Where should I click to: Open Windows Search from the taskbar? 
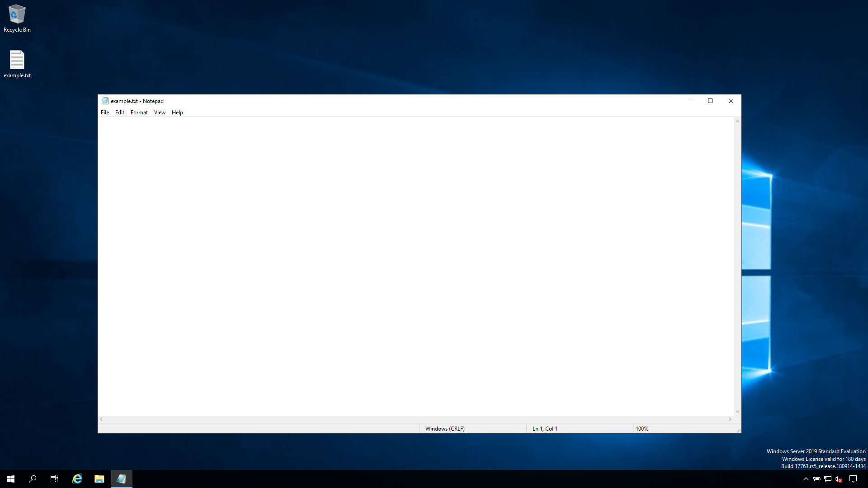click(x=32, y=479)
